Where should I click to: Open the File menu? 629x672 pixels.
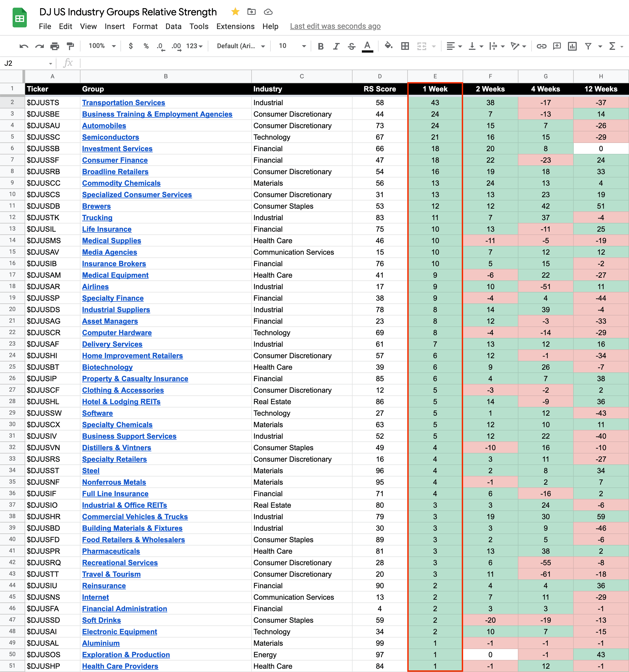point(45,26)
